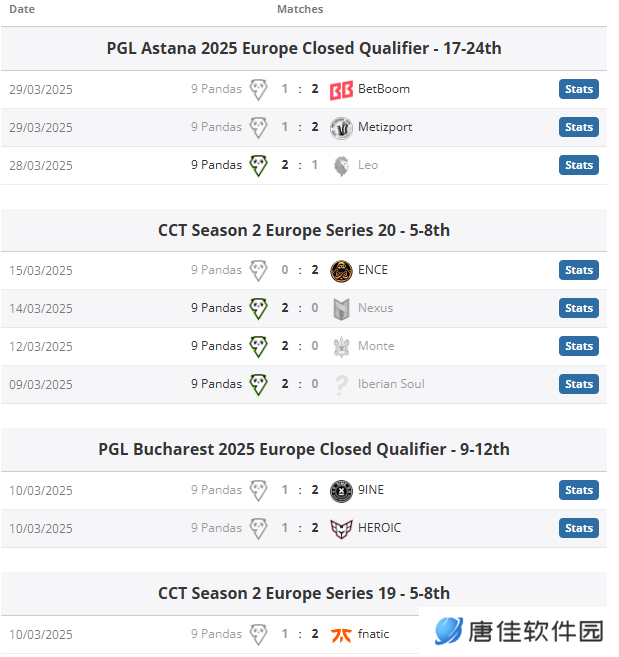Click the ENCE team logo
Viewport: 619px width, 657px height.
tap(341, 271)
